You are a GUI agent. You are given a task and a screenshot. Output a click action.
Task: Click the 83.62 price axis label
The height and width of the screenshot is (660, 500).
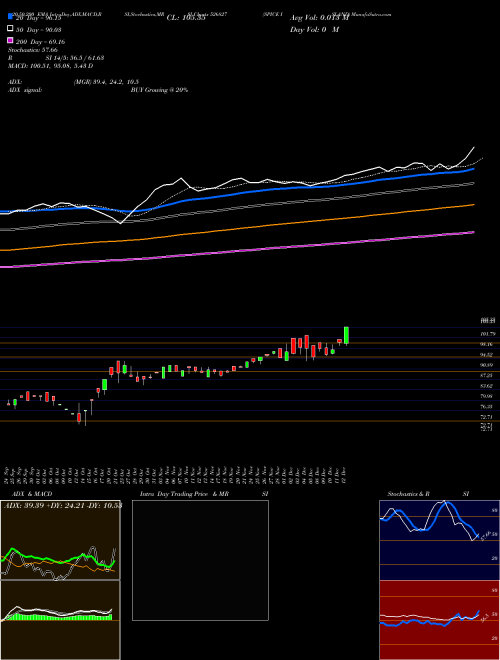click(489, 386)
